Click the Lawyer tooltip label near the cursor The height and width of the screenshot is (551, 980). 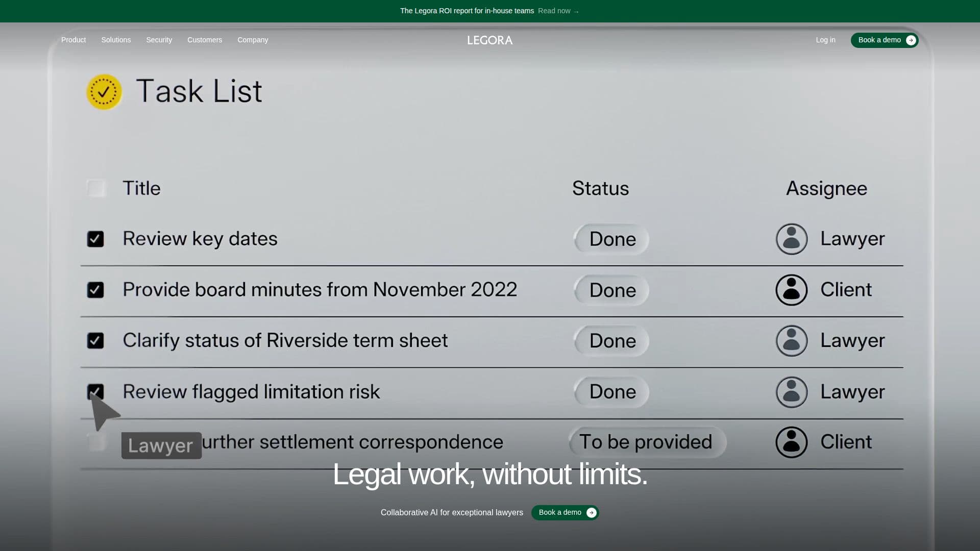(x=161, y=445)
